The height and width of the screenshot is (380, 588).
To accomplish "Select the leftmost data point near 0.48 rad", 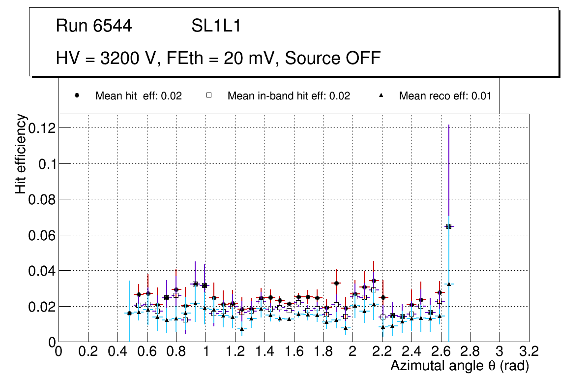I will (129, 313).
